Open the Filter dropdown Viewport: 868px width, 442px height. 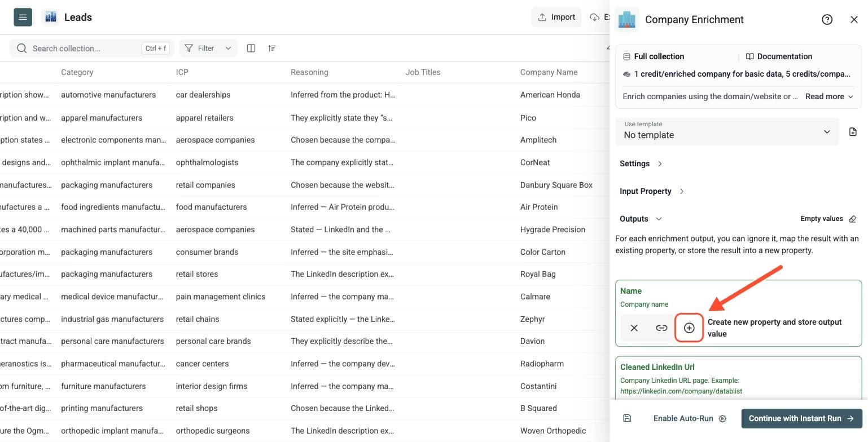208,48
